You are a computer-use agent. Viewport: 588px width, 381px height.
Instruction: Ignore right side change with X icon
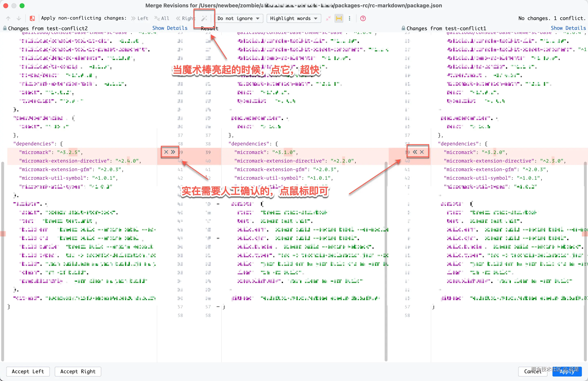[x=422, y=152]
